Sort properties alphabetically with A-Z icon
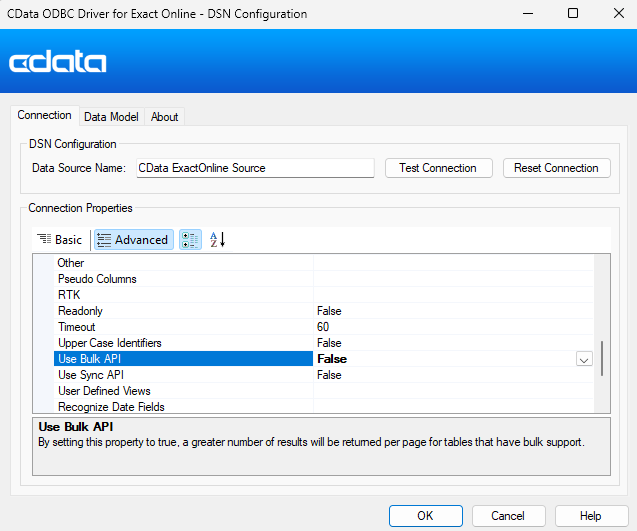This screenshot has height=531, width=637. (x=217, y=240)
